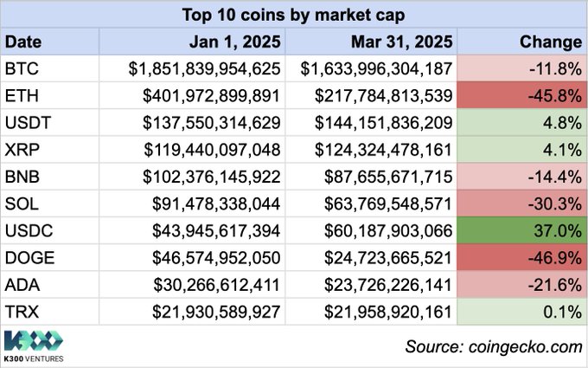Click BTC's Jan 1 market cap value

coord(204,67)
